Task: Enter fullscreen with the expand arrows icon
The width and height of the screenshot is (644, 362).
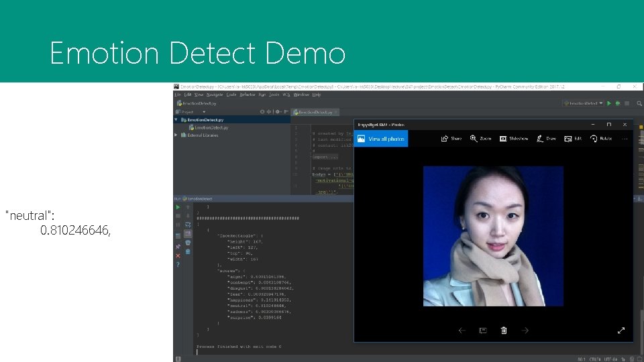Action: click(621, 330)
